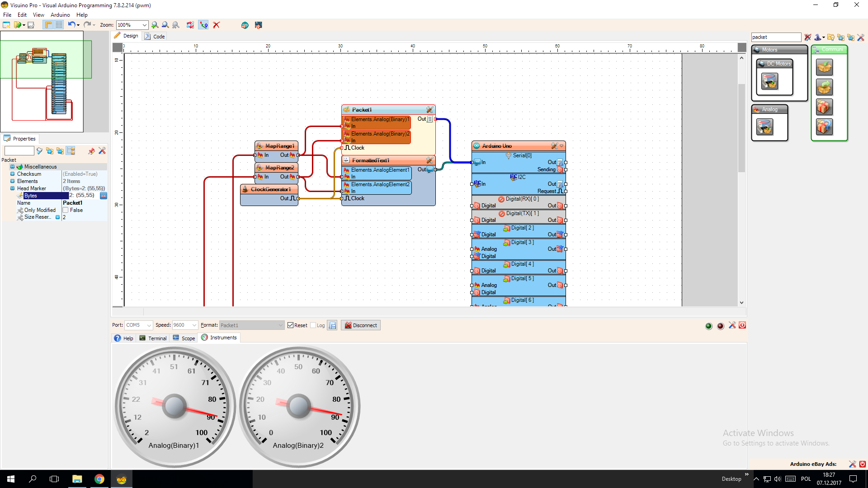This screenshot has width=868, height=488.
Task: Click the Zoom In magnifier icon
Action: coord(155,25)
